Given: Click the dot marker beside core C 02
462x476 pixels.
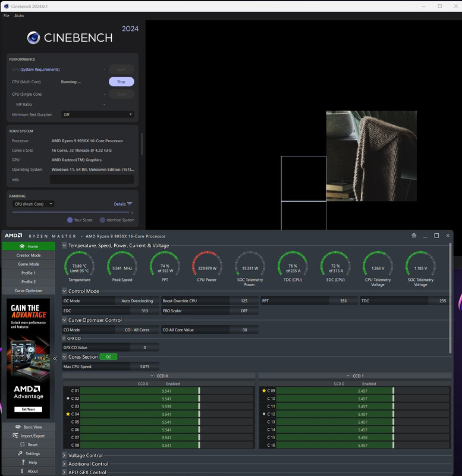Looking at the screenshot, I should click(68, 398).
